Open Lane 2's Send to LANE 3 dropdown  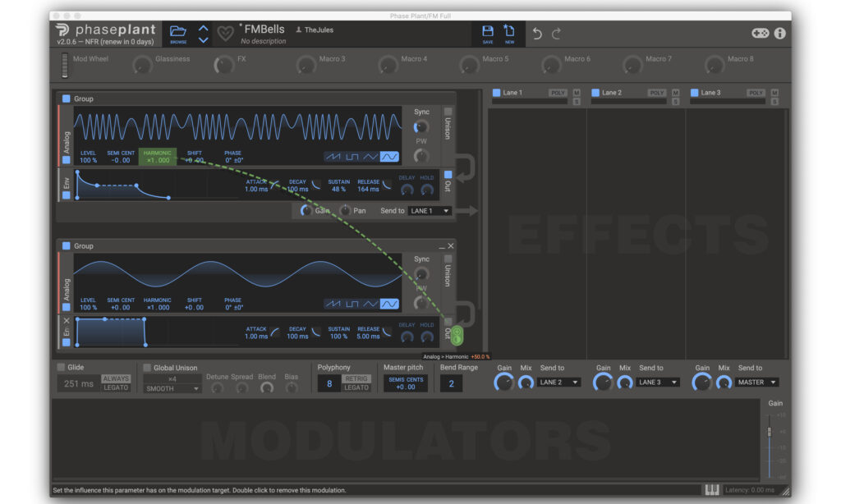click(658, 383)
